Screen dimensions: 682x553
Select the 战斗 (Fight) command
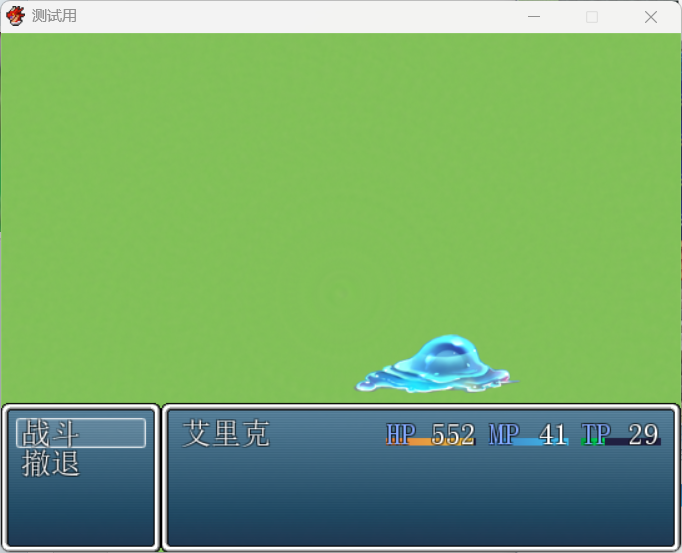81,433
